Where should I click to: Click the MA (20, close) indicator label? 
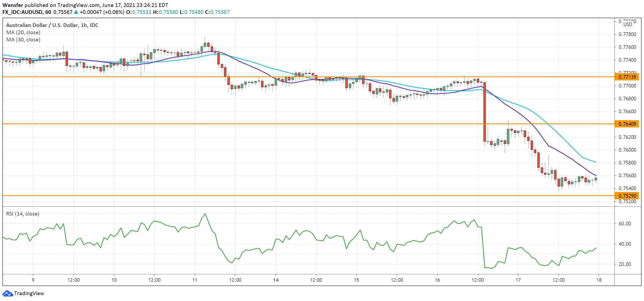tap(23, 32)
